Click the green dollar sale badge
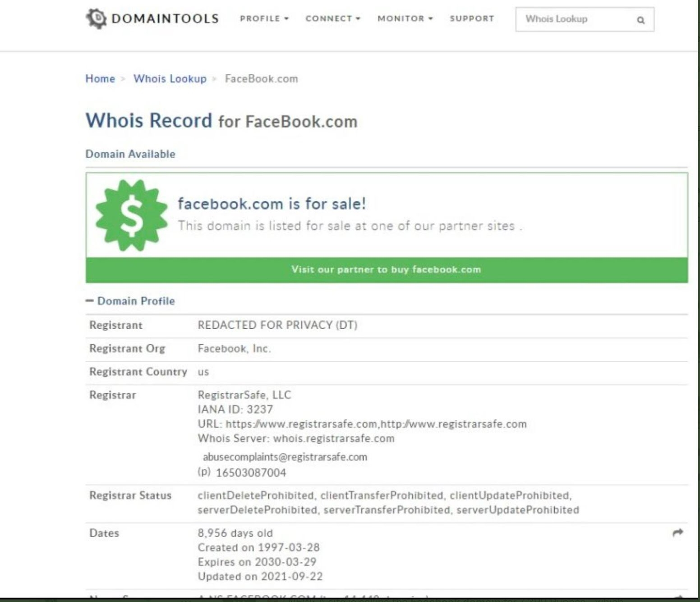Screen dimensions: 700x602 (x=131, y=216)
